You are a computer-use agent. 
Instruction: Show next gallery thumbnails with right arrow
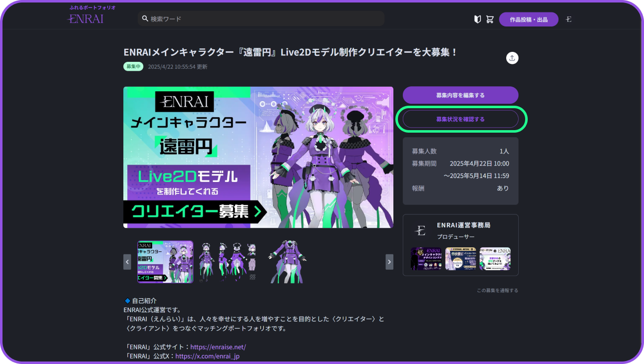coord(389,262)
